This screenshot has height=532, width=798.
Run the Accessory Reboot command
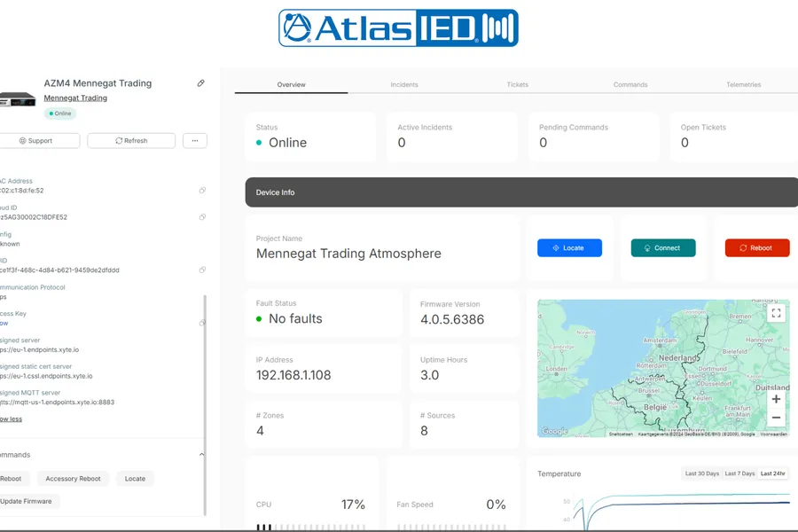73,479
